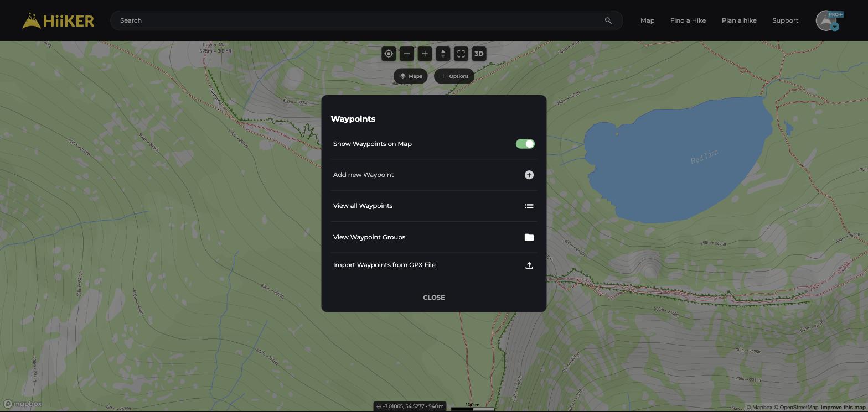This screenshot has height=412, width=868.
Task: Click the Show Waypoints on Map label
Action: point(373,144)
